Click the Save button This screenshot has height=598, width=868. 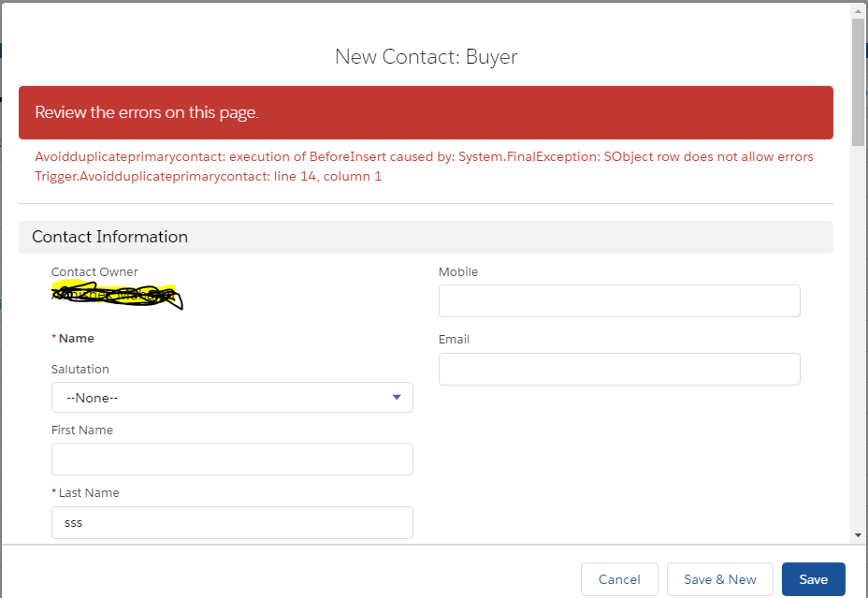pos(813,579)
